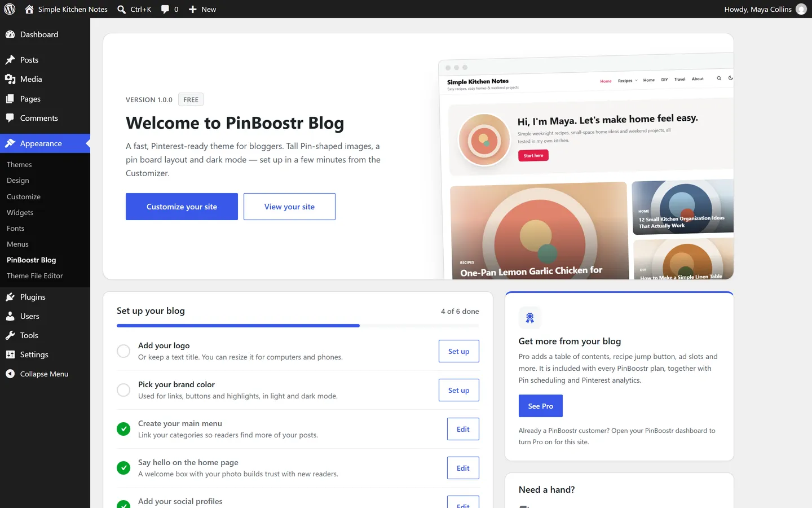This screenshot has width=812, height=508.
Task: Click the user avatar beside Howdy, Maya Collins
Action: [801, 9]
